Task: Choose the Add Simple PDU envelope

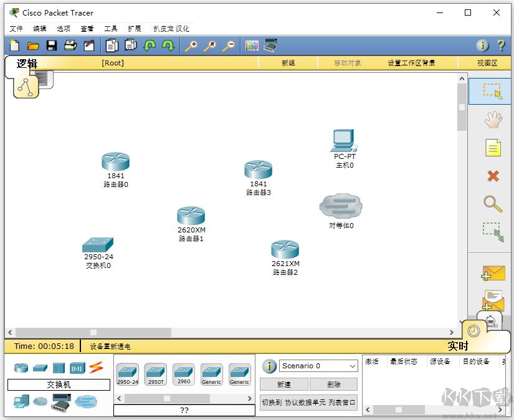Action: point(493,273)
